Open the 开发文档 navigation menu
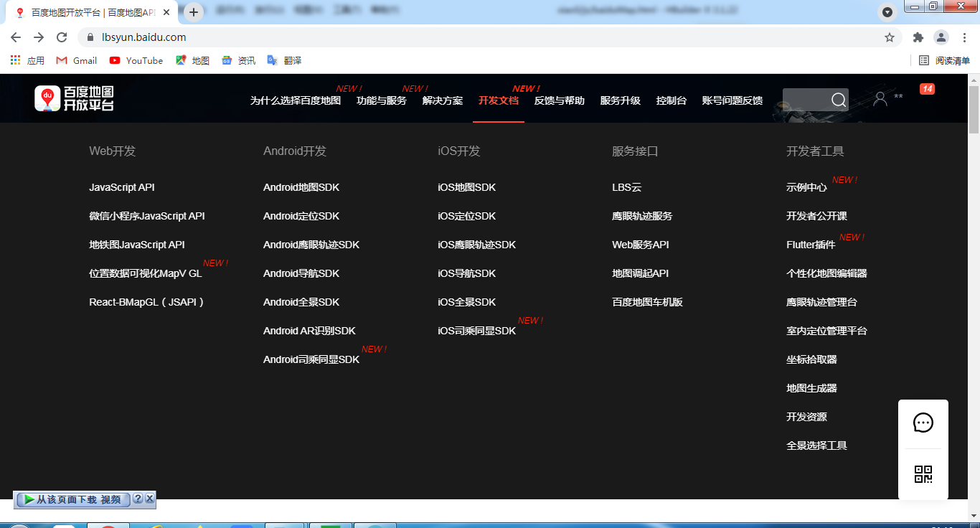980x528 pixels. click(x=498, y=100)
